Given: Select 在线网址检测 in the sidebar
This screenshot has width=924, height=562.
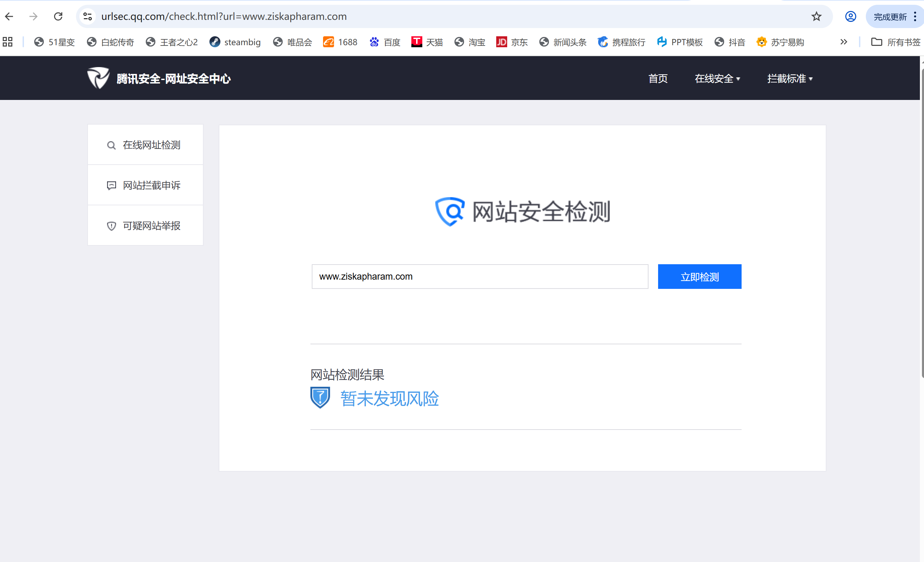Looking at the screenshot, I should pos(145,145).
